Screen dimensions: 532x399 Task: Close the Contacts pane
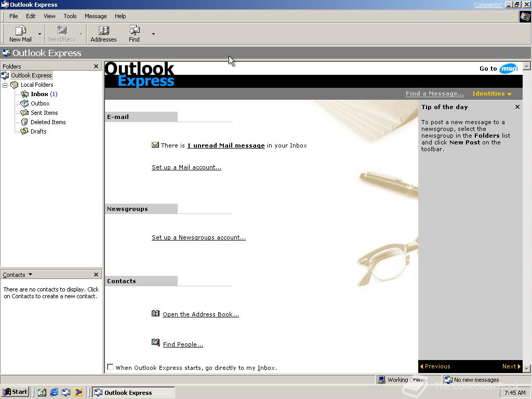click(x=96, y=274)
